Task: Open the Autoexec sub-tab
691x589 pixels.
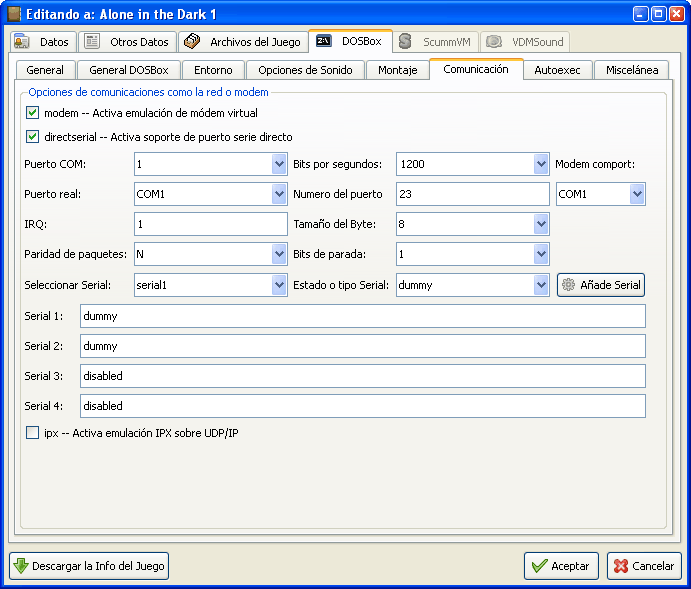Action: [x=557, y=70]
